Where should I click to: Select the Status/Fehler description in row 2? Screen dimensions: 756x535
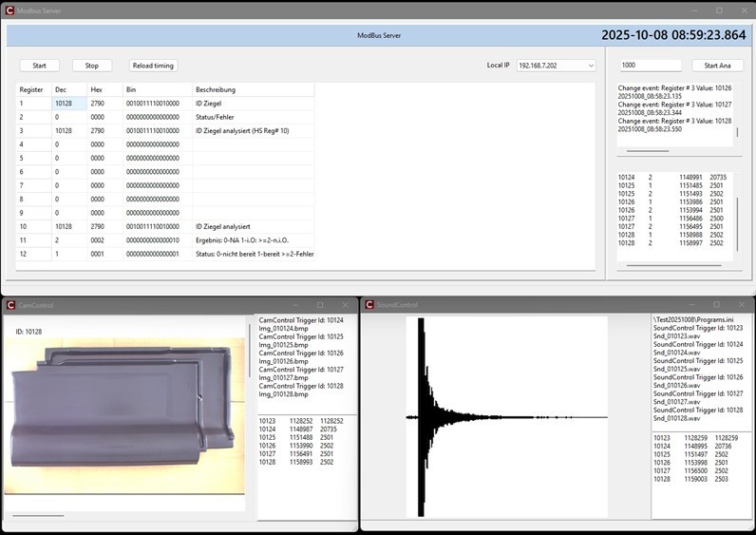pos(254,117)
